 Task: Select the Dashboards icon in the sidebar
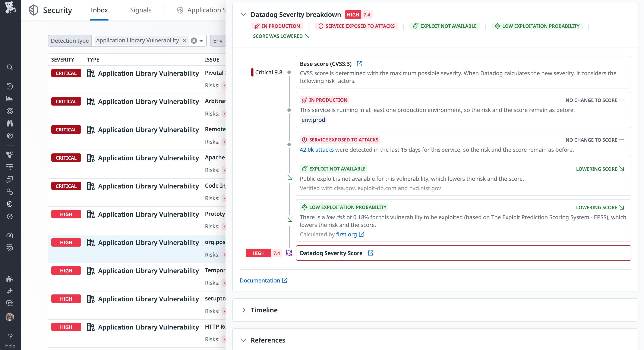[10, 99]
